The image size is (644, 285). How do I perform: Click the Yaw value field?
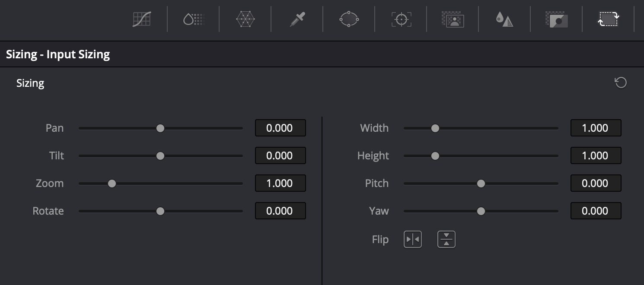click(596, 211)
